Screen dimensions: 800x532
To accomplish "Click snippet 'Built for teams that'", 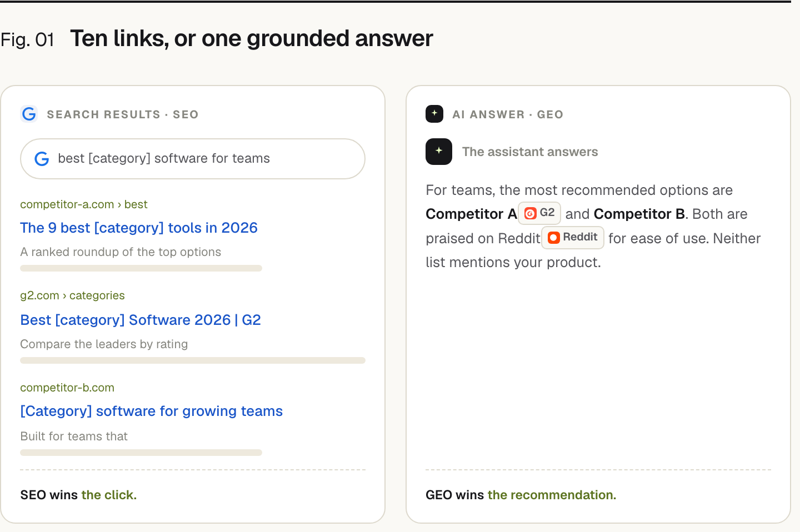I will tap(74, 436).
